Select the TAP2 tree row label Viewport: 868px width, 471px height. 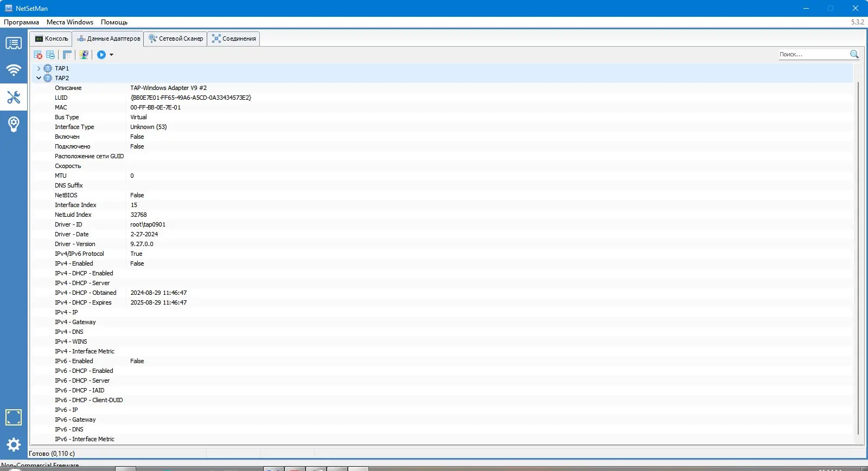62,78
